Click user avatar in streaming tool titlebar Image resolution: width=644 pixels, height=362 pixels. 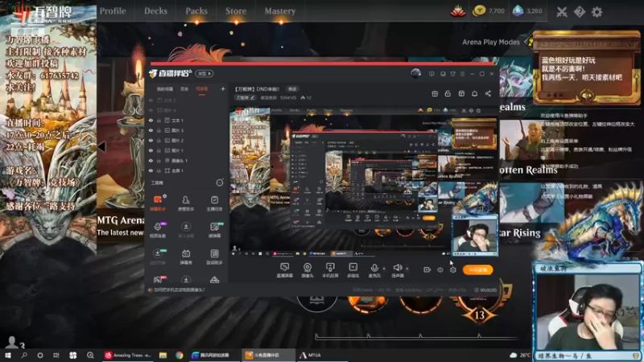click(x=415, y=73)
